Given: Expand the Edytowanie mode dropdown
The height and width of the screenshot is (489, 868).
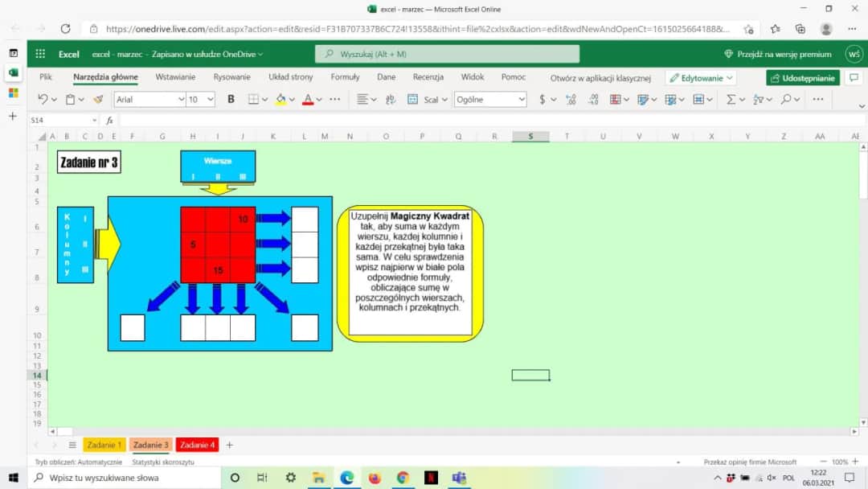Looking at the screenshot, I should tap(730, 77).
